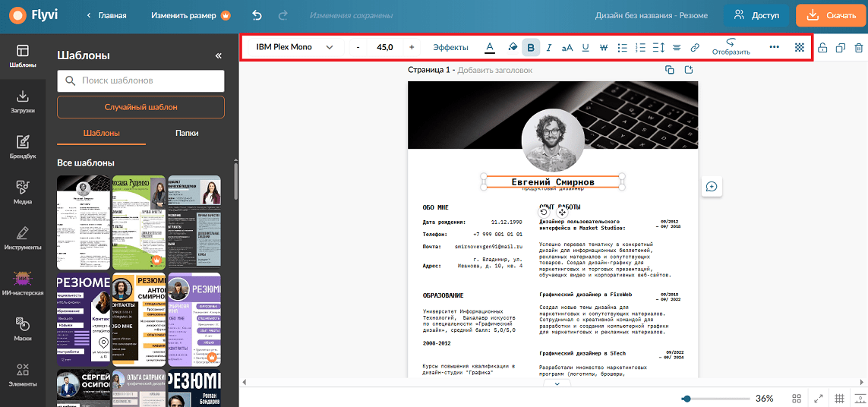Click the fill bucket icon
The height and width of the screenshot is (407, 868).
(513, 48)
